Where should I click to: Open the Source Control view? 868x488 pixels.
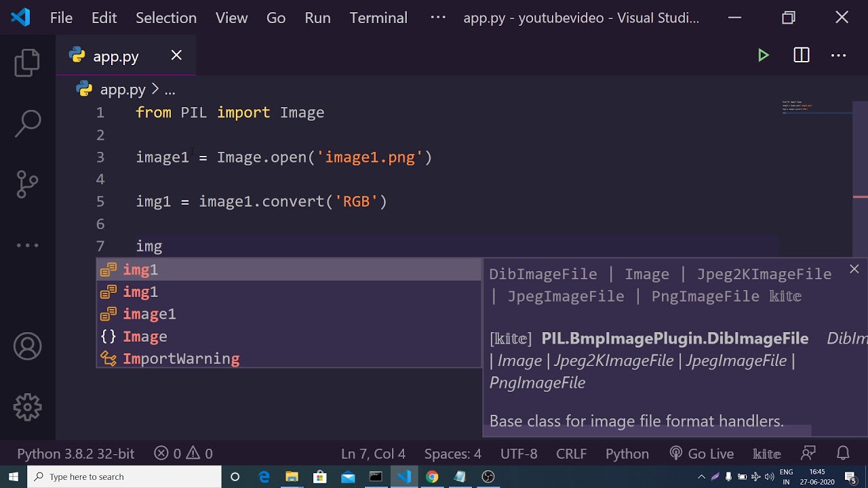(27, 184)
